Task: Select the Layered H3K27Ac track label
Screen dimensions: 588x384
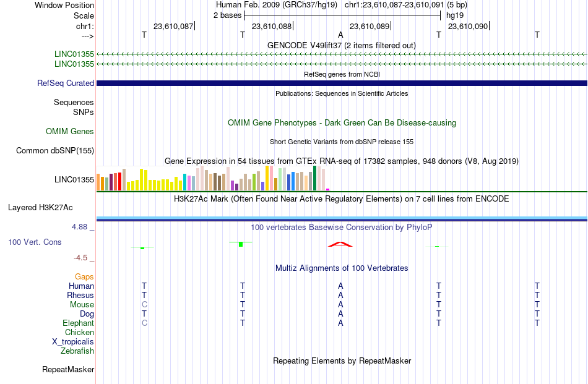Action: [x=40, y=208]
